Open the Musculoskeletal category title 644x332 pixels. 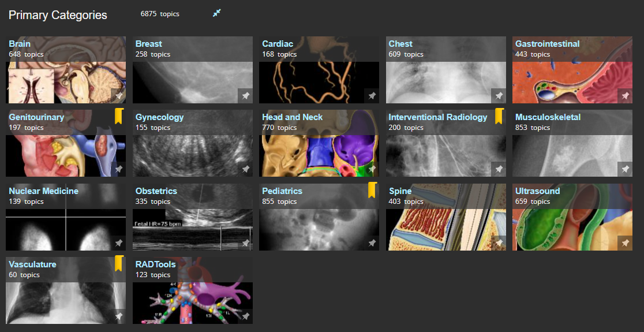click(548, 117)
